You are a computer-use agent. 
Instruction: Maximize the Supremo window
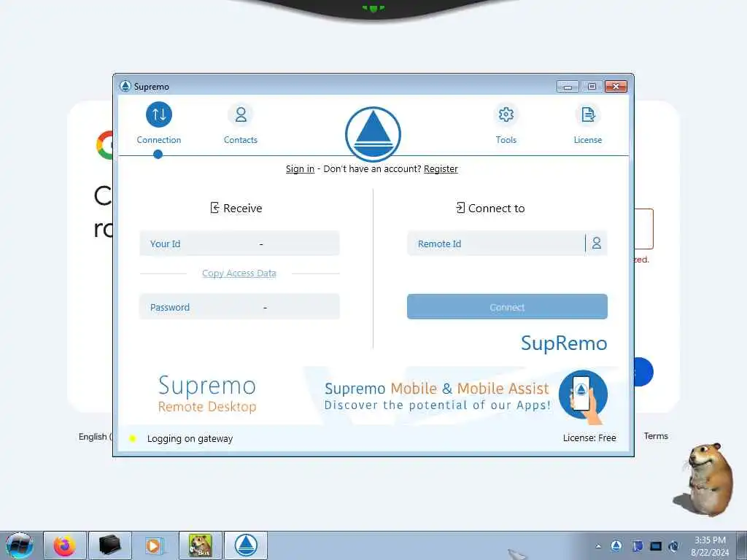coord(592,87)
